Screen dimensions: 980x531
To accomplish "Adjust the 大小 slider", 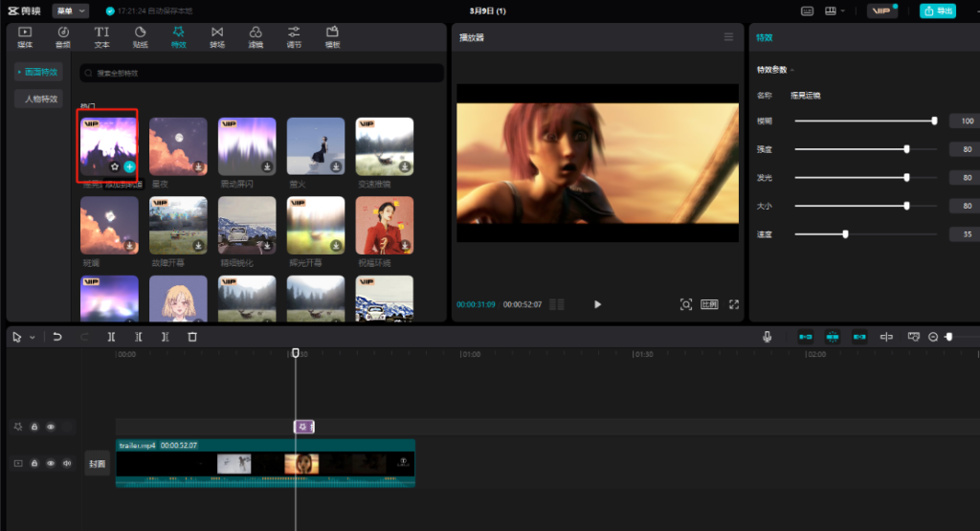I will [x=865, y=206].
